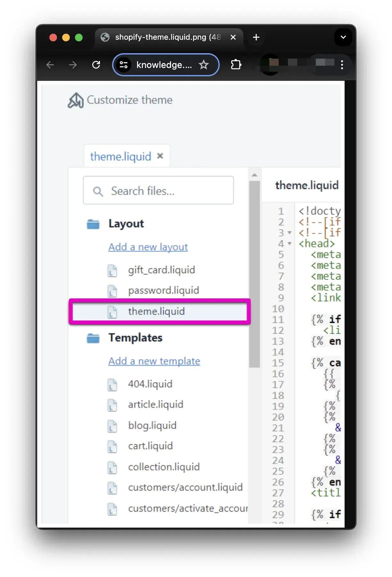Click the theme.liquid editor file title
Viewport: 392px width, 577px height.
(x=307, y=185)
